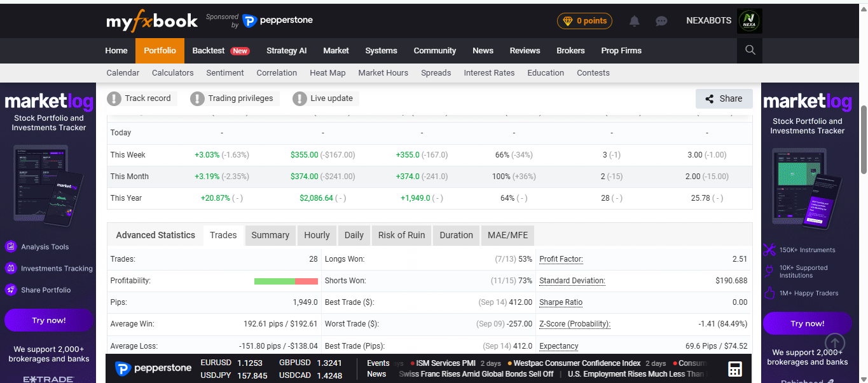Go to the Spreads submenu link
The width and height of the screenshot is (868, 383).
[436, 73]
